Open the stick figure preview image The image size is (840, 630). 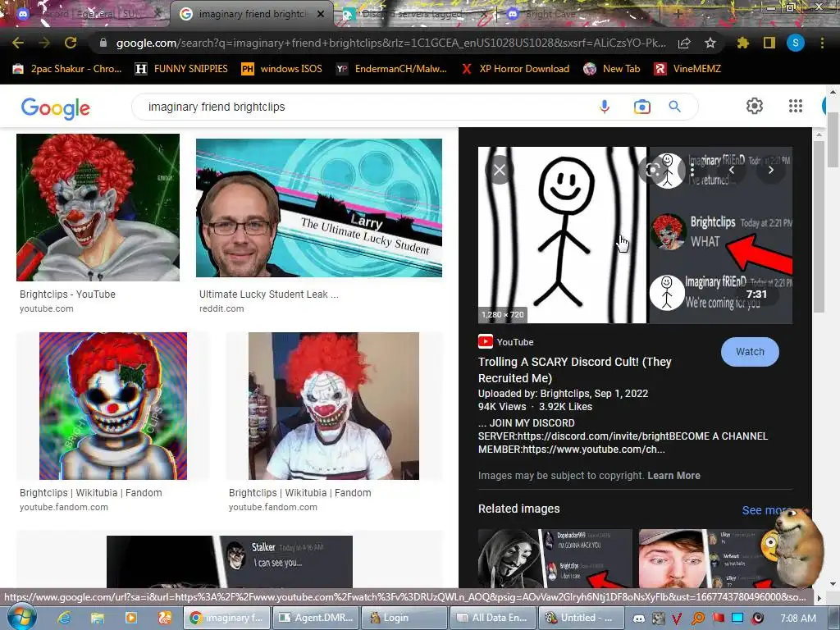click(x=635, y=235)
